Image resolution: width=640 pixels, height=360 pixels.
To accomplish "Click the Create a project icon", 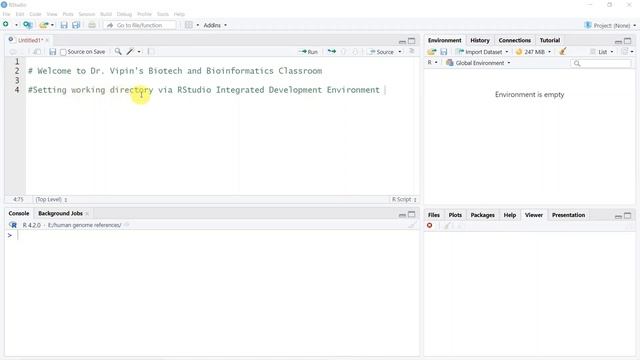I will coord(28,25).
